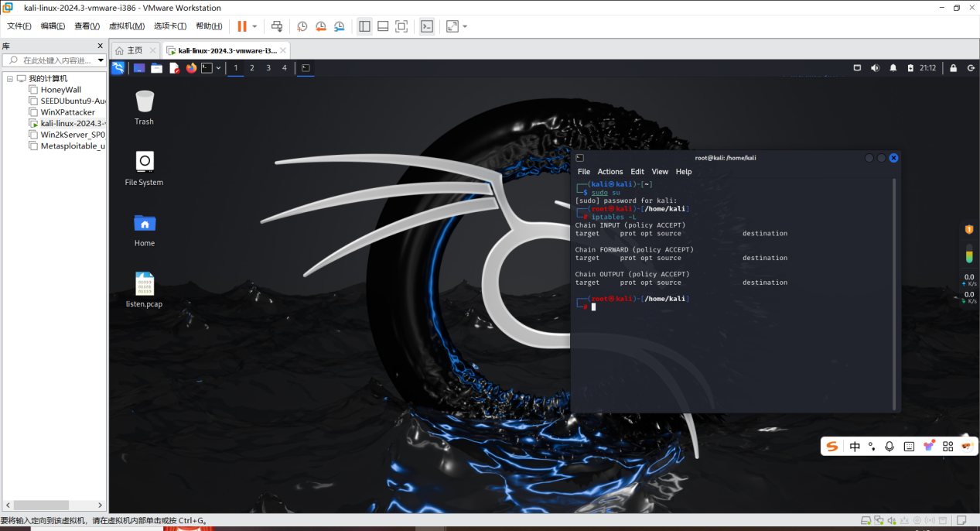The width and height of the screenshot is (980, 531).
Task: Enter full screen mode from the toolbar
Action: pos(401,26)
